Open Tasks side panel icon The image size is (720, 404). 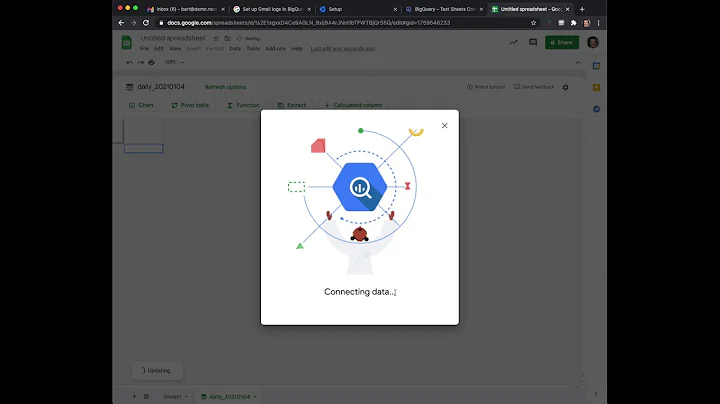(596, 109)
